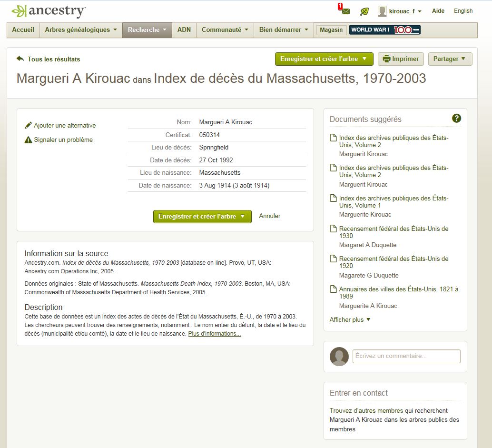492x448 pixels.
Task: Open the Magasin store button
Action: pos(331,30)
